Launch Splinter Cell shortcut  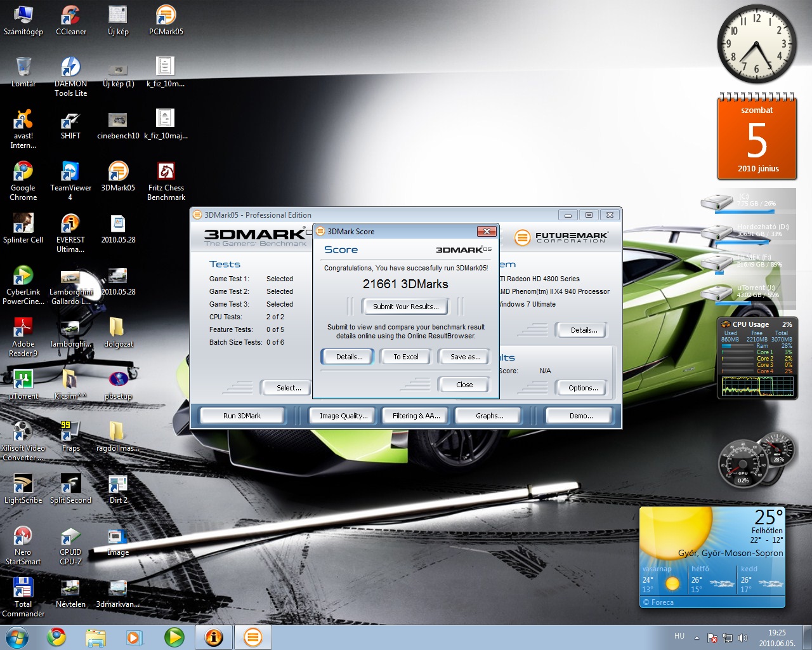click(x=23, y=228)
